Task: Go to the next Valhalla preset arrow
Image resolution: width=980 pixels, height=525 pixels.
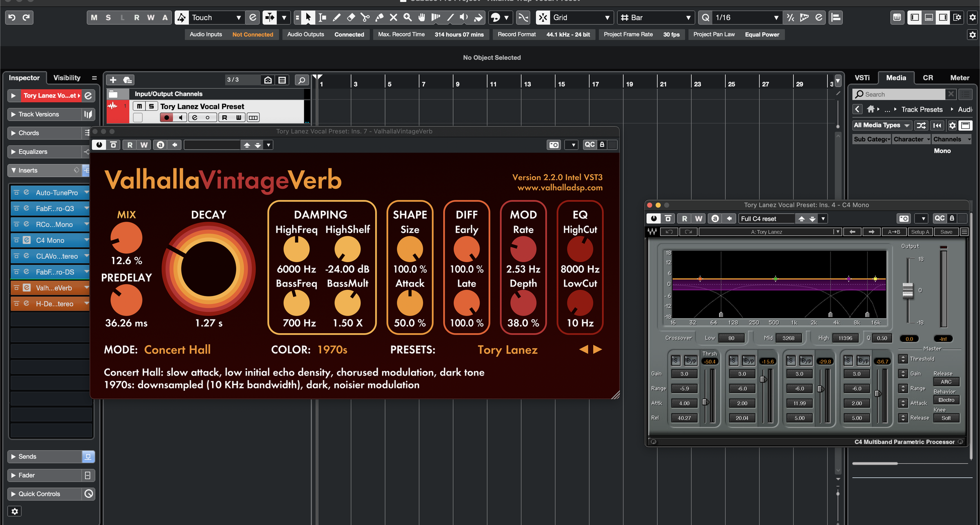Action: pyautogui.click(x=598, y=349)
